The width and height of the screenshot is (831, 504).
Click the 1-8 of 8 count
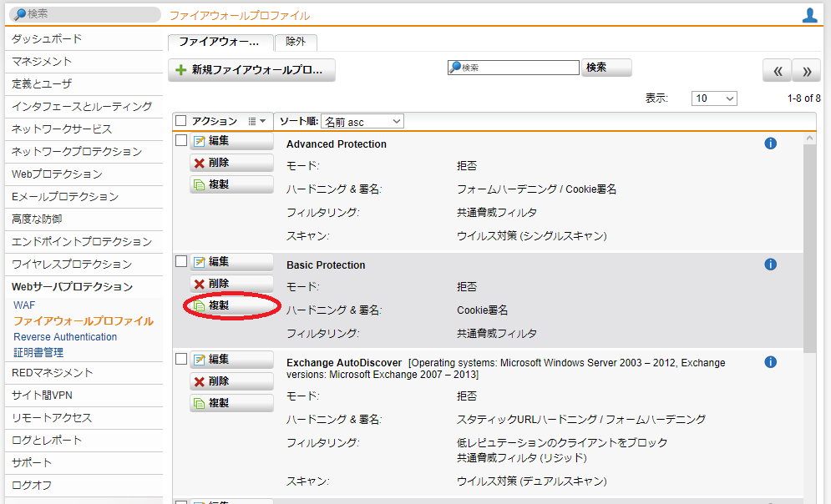tap(803, 98)
